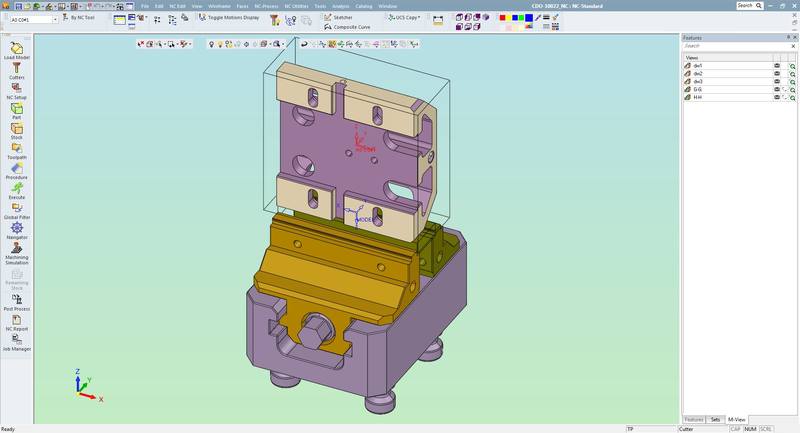Open the Wireframe menu
Screen dimensions: 800x433
219,6
